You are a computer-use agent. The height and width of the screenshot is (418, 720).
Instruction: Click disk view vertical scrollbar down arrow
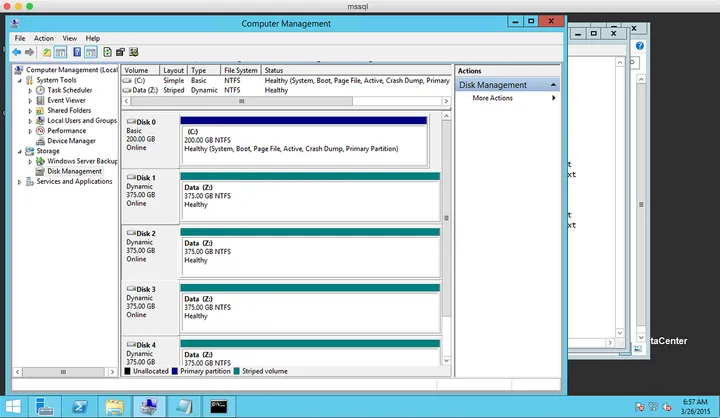[446, 361]
